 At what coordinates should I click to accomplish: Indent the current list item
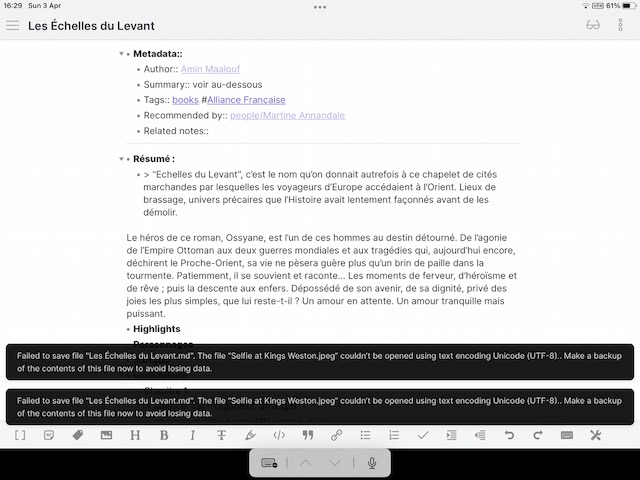pos(452,435)
